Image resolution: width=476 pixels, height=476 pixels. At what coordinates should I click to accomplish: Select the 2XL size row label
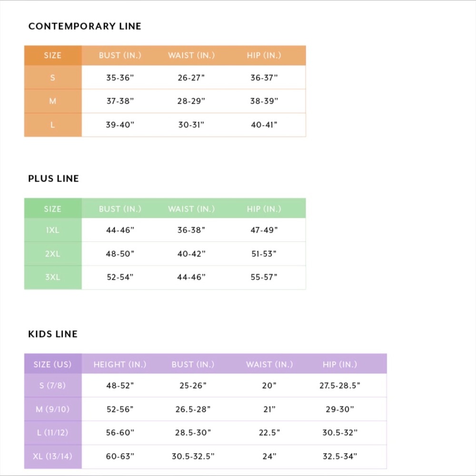(x=52, y=254)
